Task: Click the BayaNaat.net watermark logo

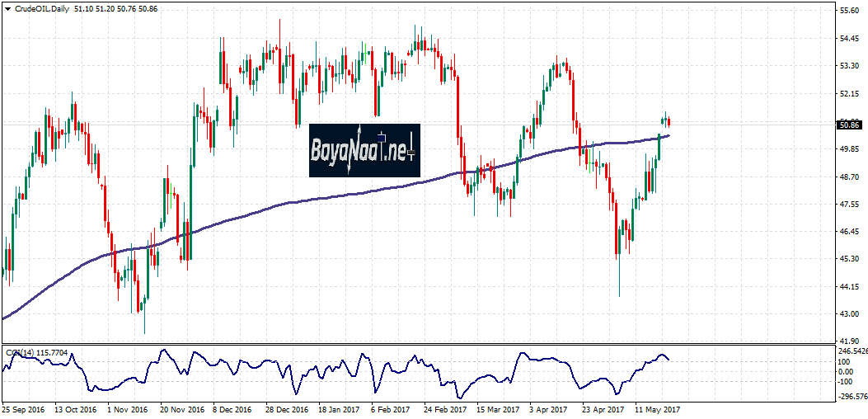Action: click(x=364, y=150)
